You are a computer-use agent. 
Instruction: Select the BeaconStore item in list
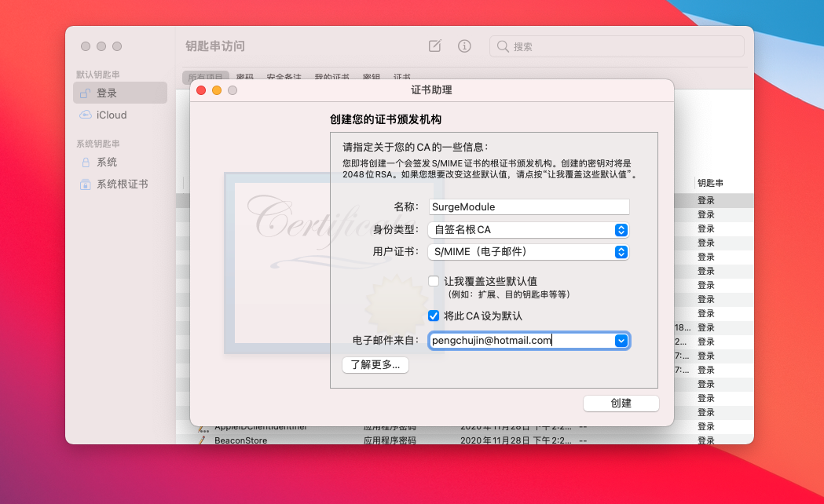point(240,440)
